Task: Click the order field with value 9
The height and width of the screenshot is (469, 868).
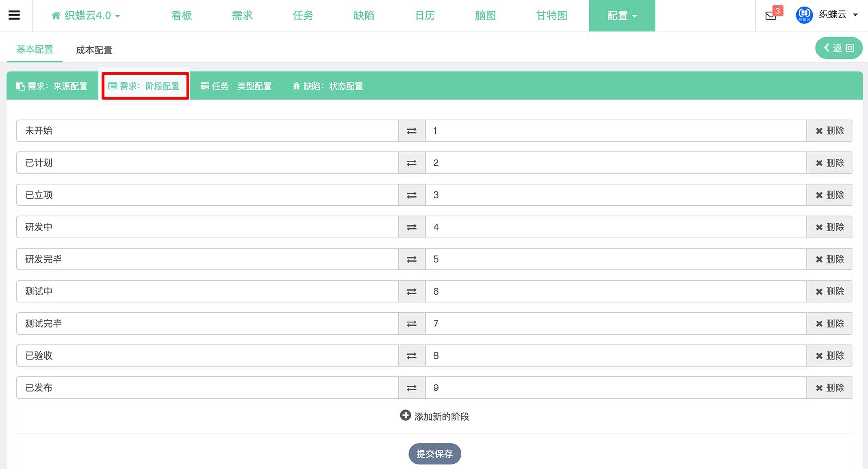Action: (x=616, y=388)
